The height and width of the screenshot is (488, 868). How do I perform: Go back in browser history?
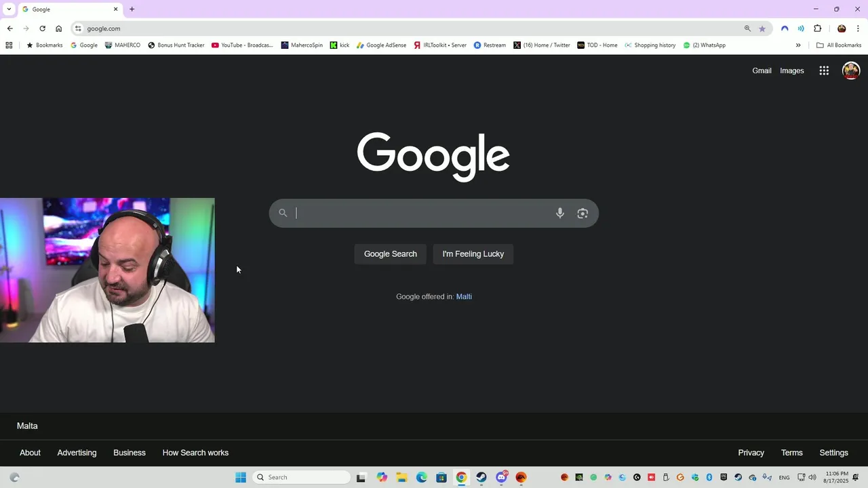coord(9,28)
